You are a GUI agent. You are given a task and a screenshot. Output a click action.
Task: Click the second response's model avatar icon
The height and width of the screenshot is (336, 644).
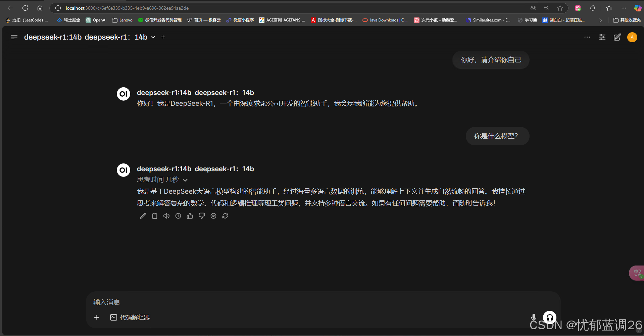click(123, 170)
